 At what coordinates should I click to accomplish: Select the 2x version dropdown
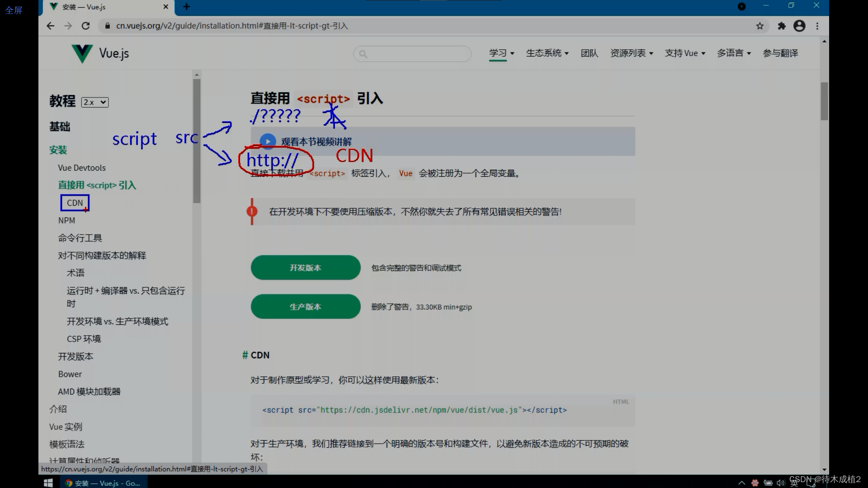tap(94, 102)
